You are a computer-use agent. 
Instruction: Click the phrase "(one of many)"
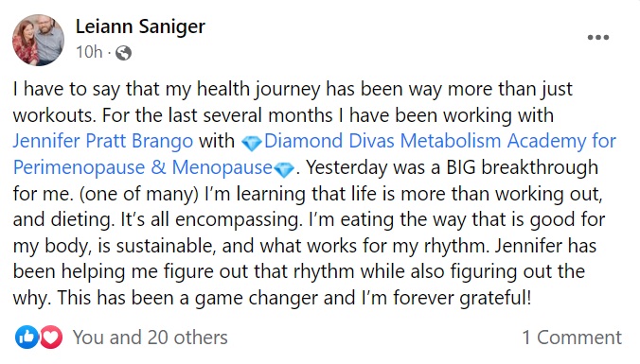139,194
